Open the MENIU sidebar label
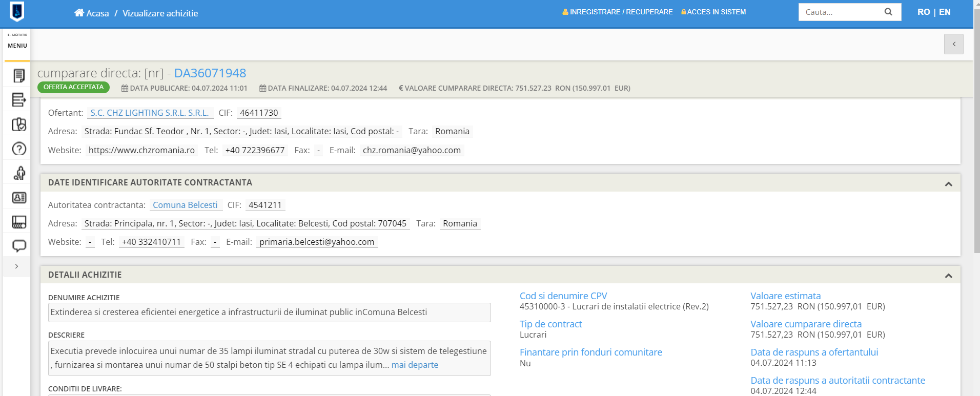This screenshot has width=980, height=396. tap(17, 46)
